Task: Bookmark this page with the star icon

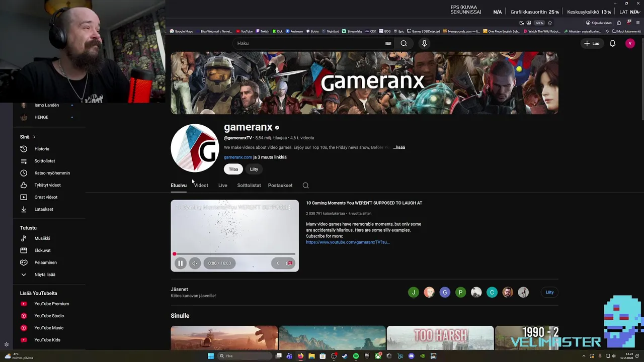Action: tap(550, 23)
